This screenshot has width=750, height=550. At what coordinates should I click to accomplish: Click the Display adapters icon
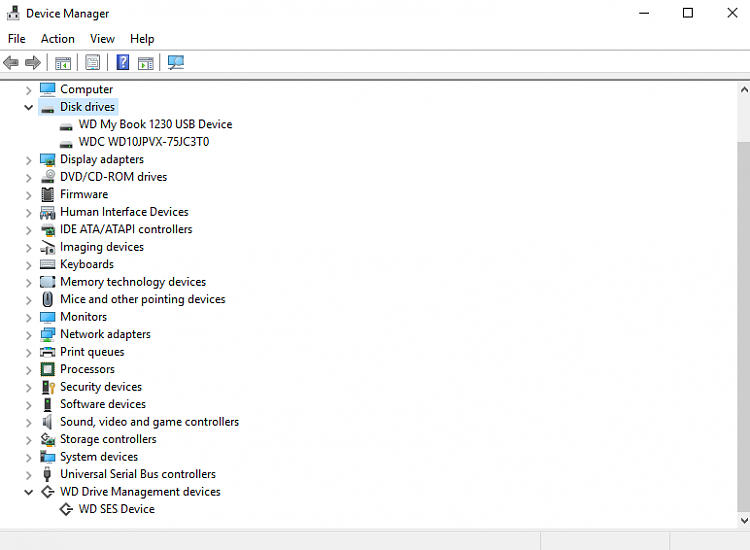[x=47, y=159]
